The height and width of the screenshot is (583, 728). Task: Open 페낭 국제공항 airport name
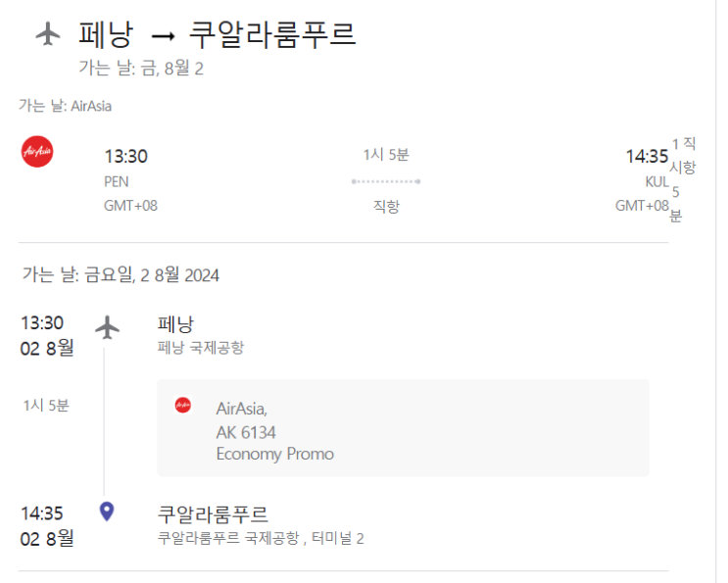pyautogui.click(x=201, y=348)
